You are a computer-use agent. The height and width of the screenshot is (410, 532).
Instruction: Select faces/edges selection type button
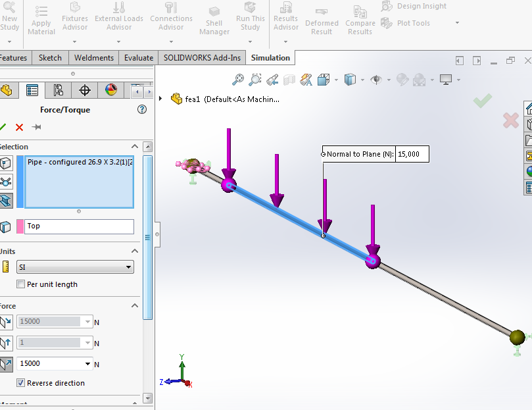pos(6,163)
